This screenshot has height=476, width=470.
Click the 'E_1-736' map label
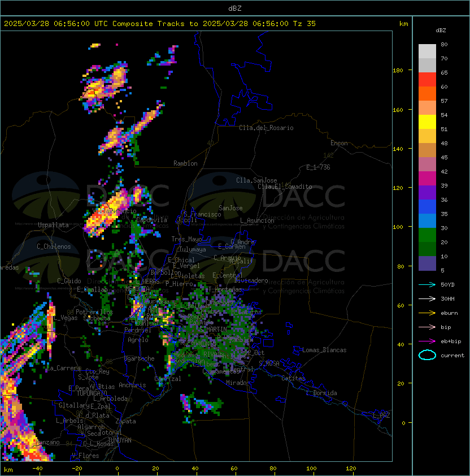318,167
